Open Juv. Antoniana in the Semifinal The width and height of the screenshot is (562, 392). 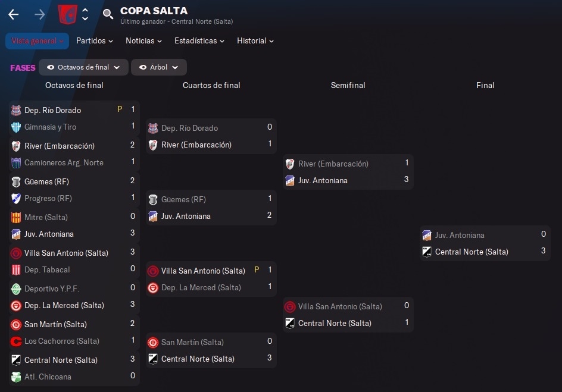pos(323,180)
